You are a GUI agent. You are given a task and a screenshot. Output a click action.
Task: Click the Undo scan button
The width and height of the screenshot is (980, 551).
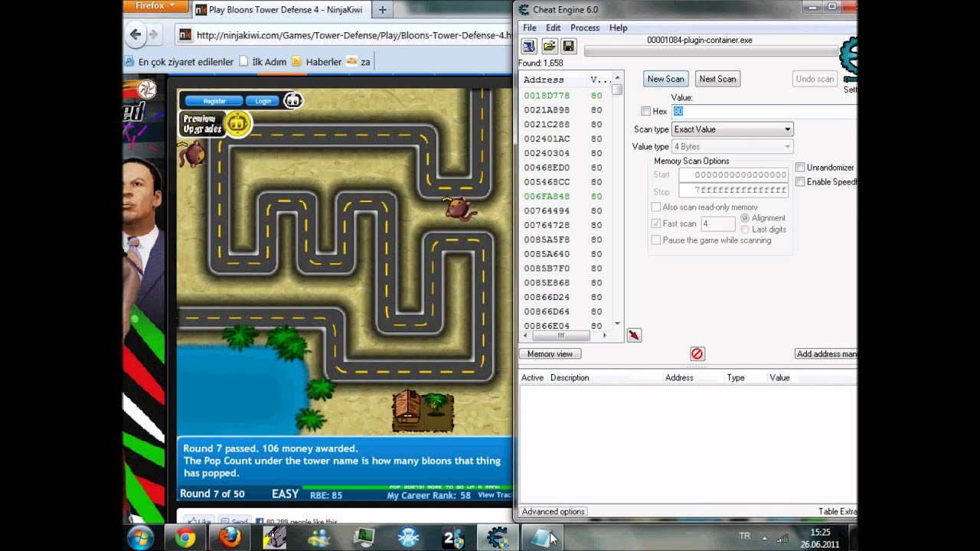[815, 79]
